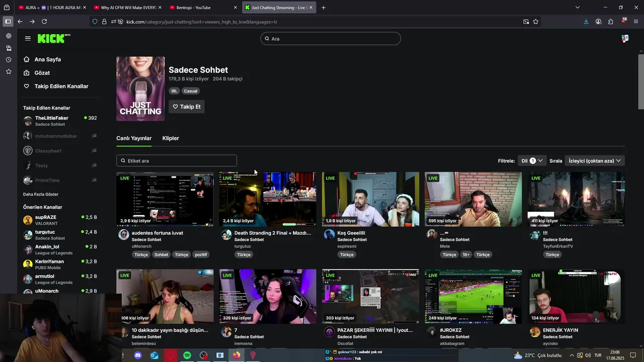Open the ENERJİK YAYIN stream thumbnail

tap(576, 297)
